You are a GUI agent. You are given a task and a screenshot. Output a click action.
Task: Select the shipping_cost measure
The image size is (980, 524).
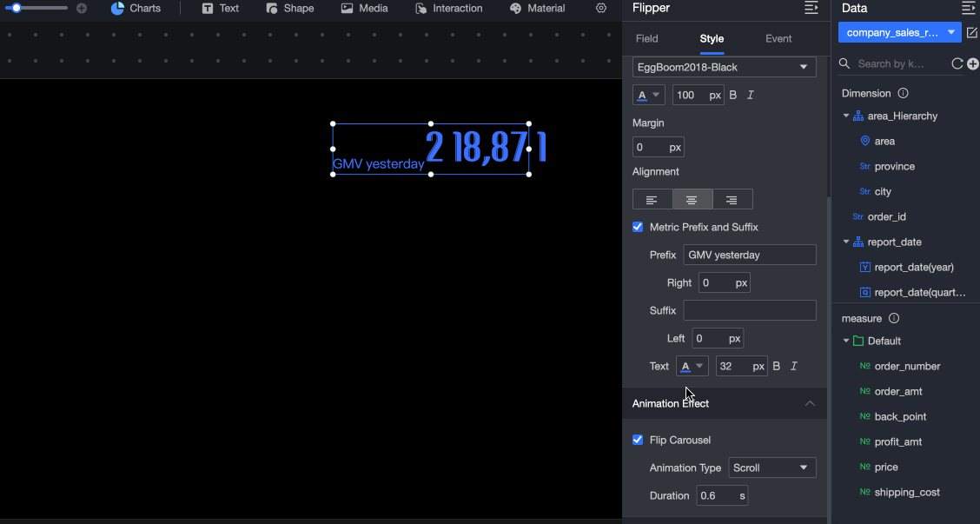909,492
